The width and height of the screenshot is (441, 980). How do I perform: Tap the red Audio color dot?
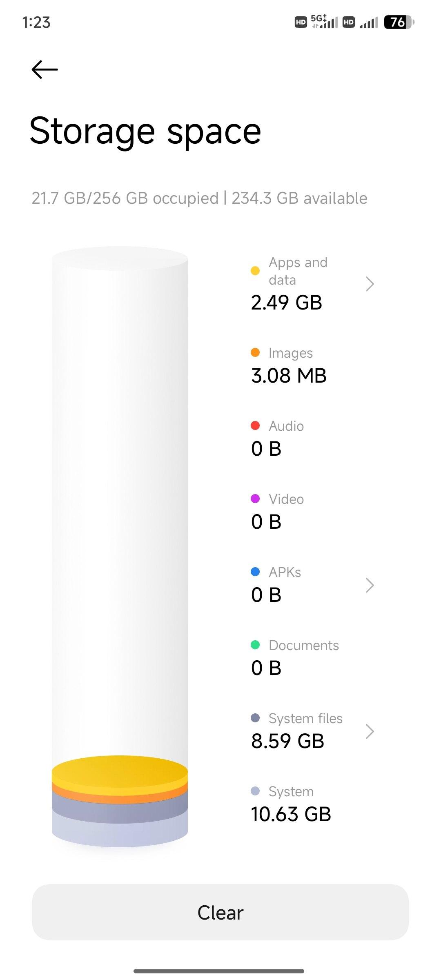click(x=255, y=426)
